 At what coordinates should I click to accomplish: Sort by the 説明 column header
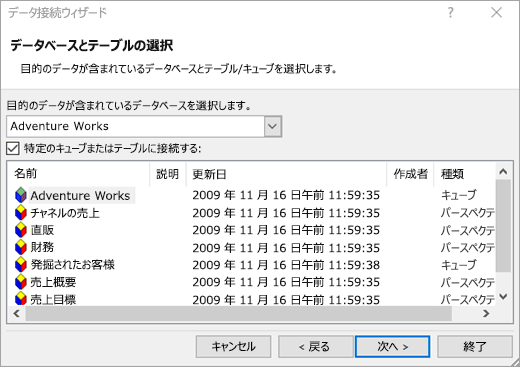(x=168, y=174)
